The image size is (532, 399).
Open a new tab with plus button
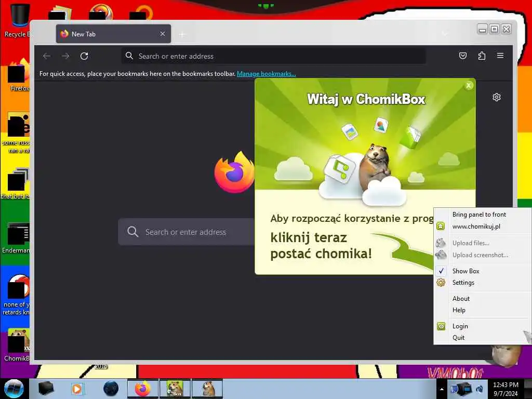182,34
